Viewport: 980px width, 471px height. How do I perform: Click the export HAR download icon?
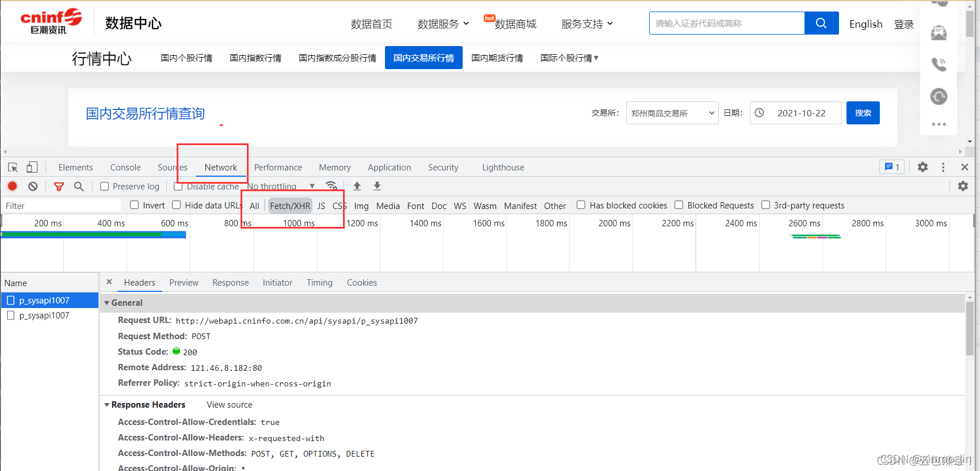point(377,186)
